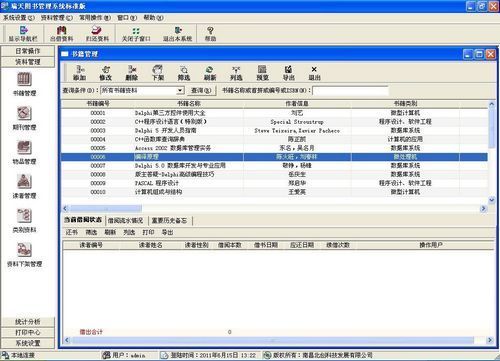Click the book list horizontal scrollbar thumb
Viewport: 500px width, 361px height.
tap(106, 209)
